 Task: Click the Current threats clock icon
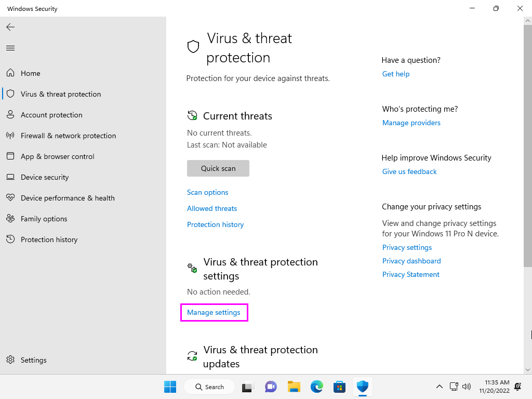[192, 115]
